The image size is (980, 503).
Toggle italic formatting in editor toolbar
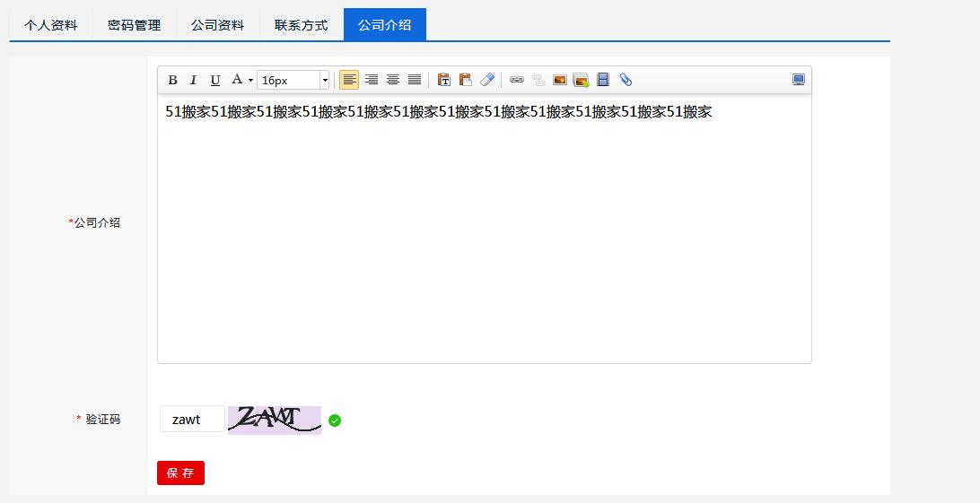point(194,80)
